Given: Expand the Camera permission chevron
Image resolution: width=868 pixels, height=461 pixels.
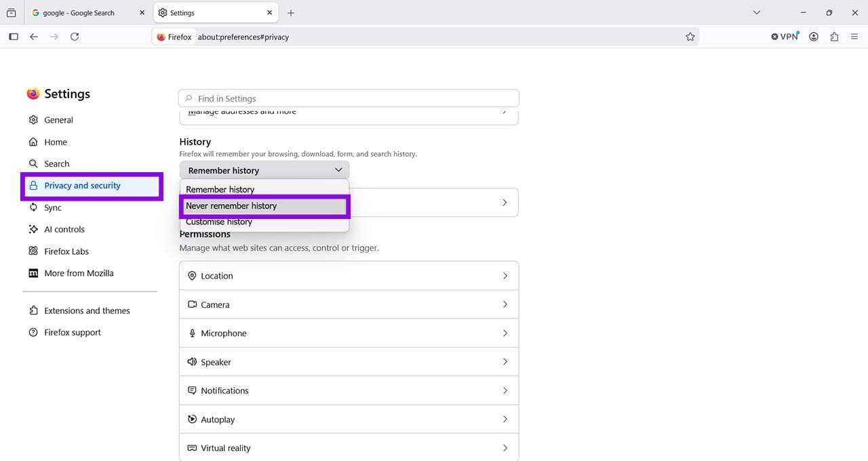Looking at the screenshot, I should point(505,304).
